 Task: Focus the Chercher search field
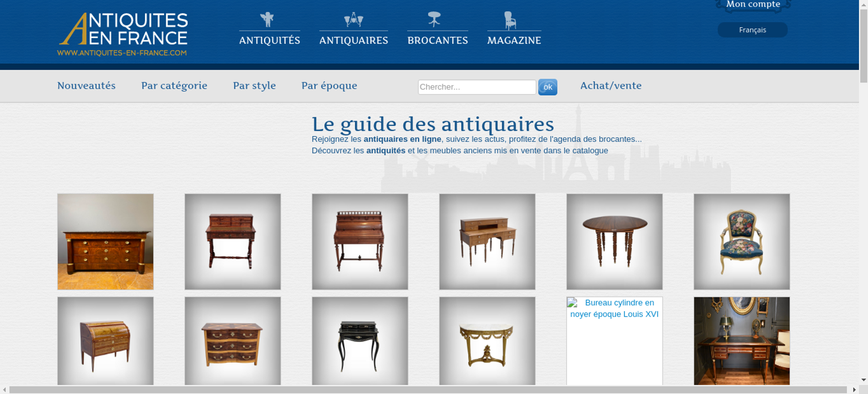[x=477, y=87]
